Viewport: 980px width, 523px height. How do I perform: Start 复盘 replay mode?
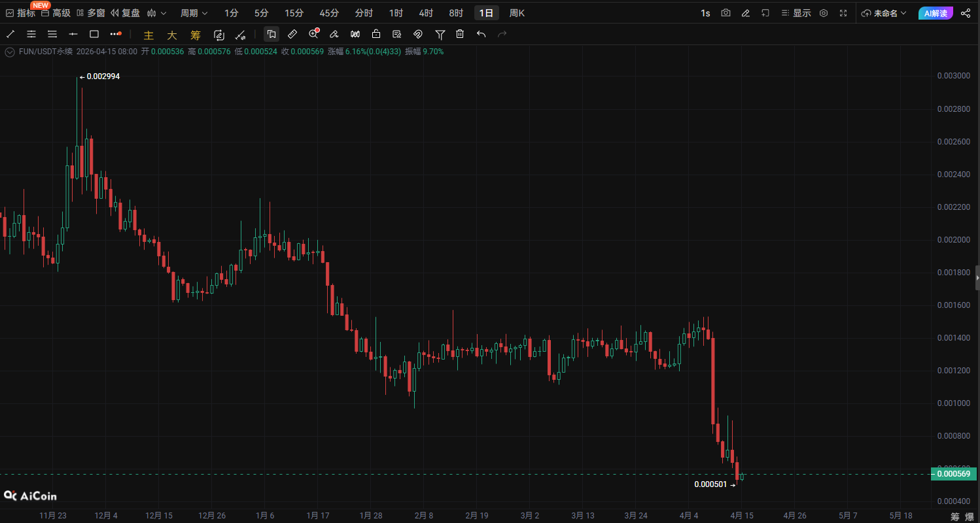click(x=125, y=13)
